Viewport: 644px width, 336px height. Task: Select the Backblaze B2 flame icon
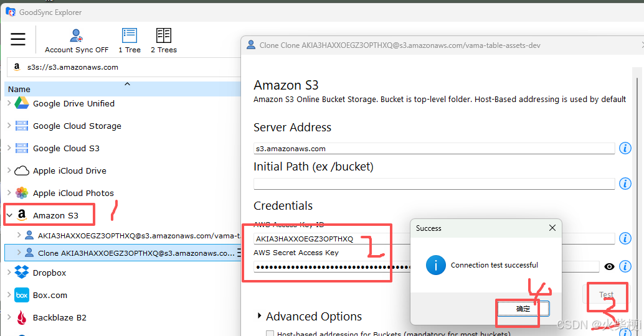pyautogui.click(x=22, y=317)
